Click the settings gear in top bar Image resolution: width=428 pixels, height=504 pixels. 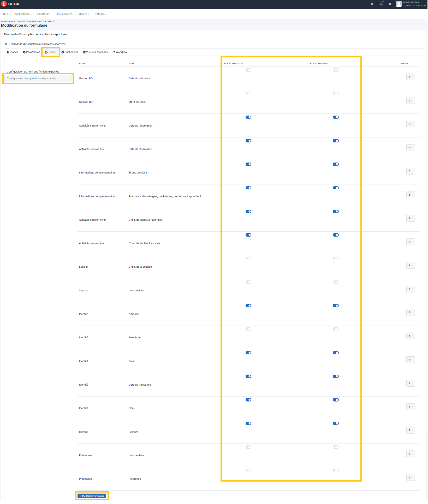pos(390,4)
